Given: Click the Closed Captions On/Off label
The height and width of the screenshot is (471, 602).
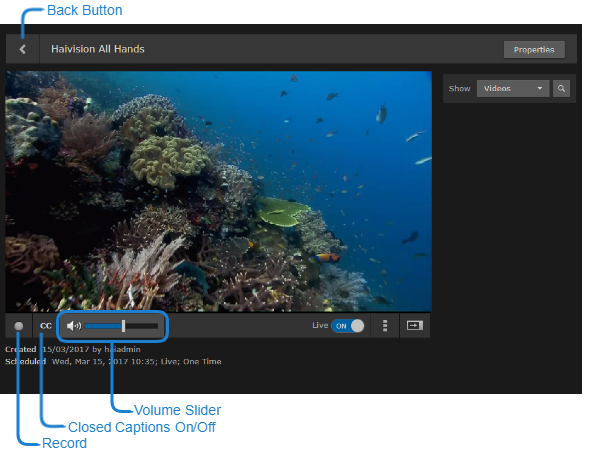Looking at the screenshot, I should pyautogui.click(x=141, y=427).
